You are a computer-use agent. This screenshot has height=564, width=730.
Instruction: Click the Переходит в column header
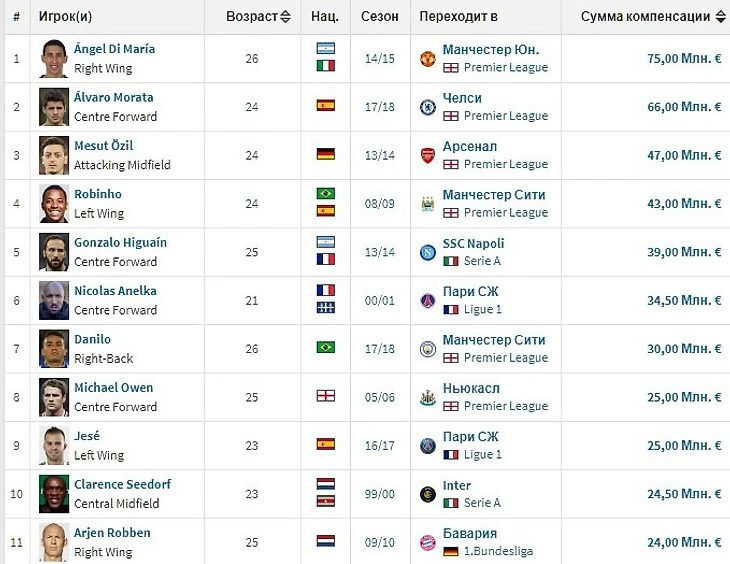click(x=459, y=17)
